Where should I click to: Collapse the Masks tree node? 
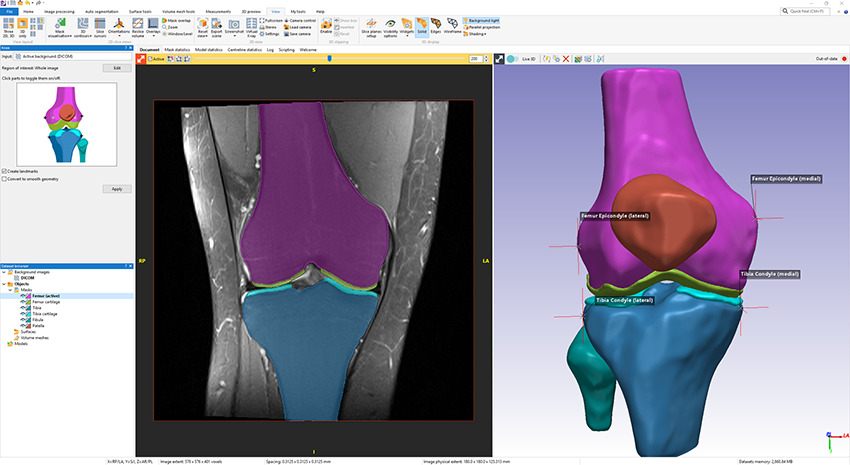point(10,290)
